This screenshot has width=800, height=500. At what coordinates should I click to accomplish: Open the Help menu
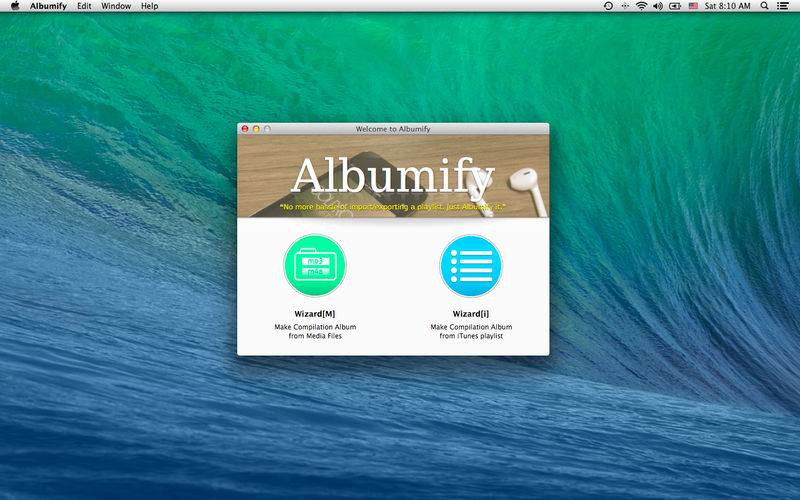149,6
